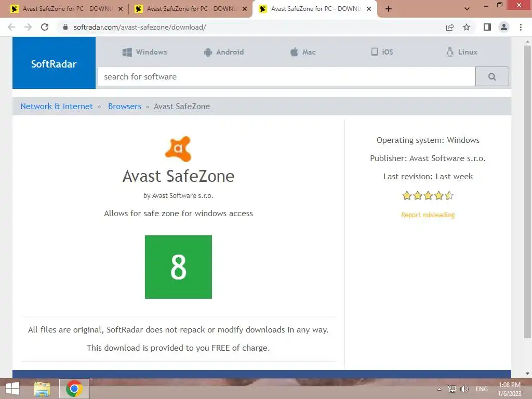The image size is (532, 399).
Task: Open the browser side panel
Action: pyautogui.click(x=487, y=27)
